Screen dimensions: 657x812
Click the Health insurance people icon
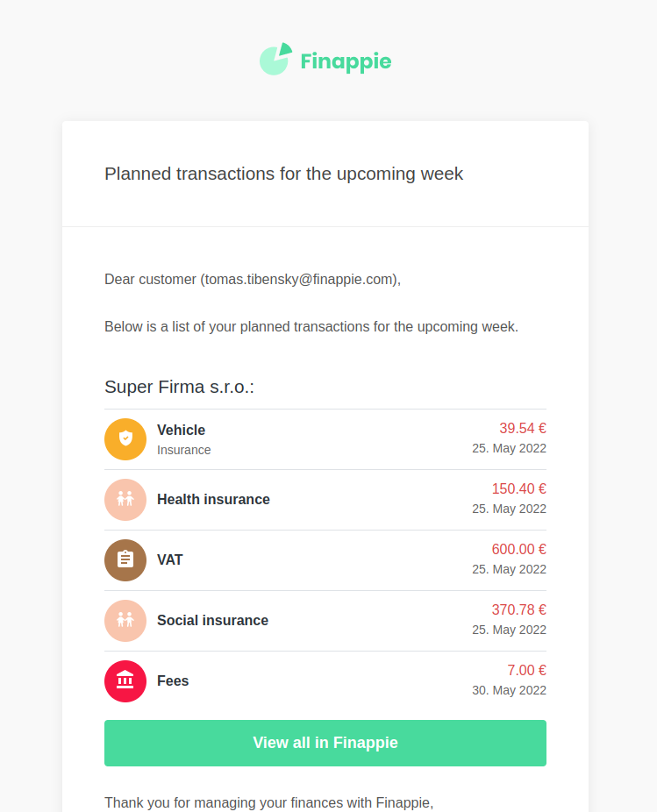[x=125, y=500]
